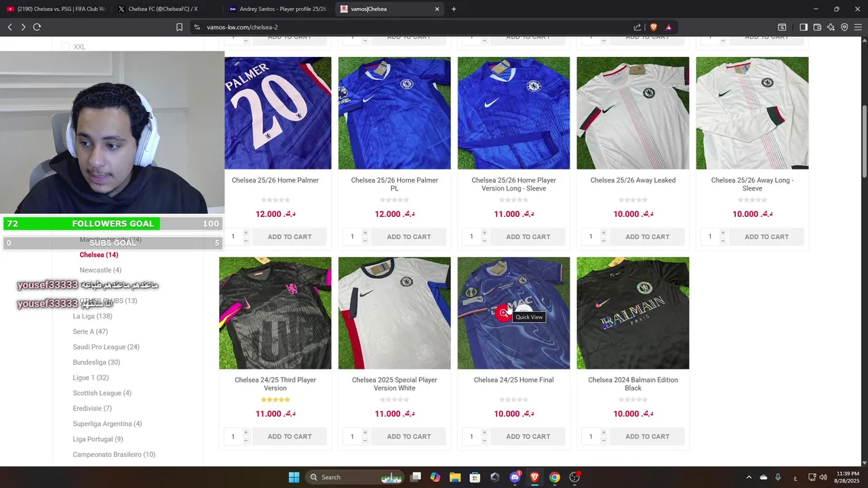Click the Chelsea 2025 Special White jersey thumbnail
The height and width of the screenshot is (488, 868).
pos(394,313)
